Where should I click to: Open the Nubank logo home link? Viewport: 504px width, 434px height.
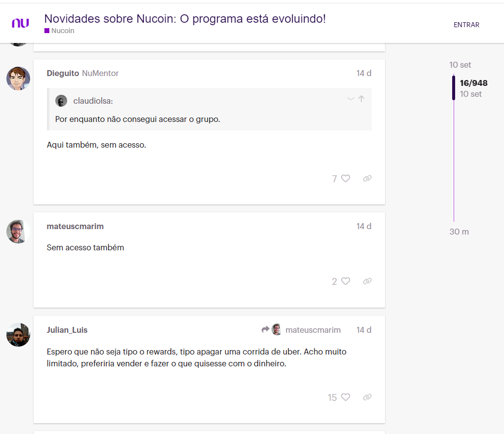click(20, 23)
